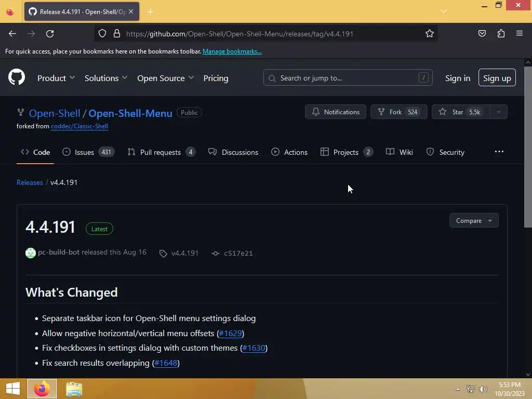The image size is (532, 399).
Task: Click the network tray icon
Action: pyautogui.click(x=471, y=389)
